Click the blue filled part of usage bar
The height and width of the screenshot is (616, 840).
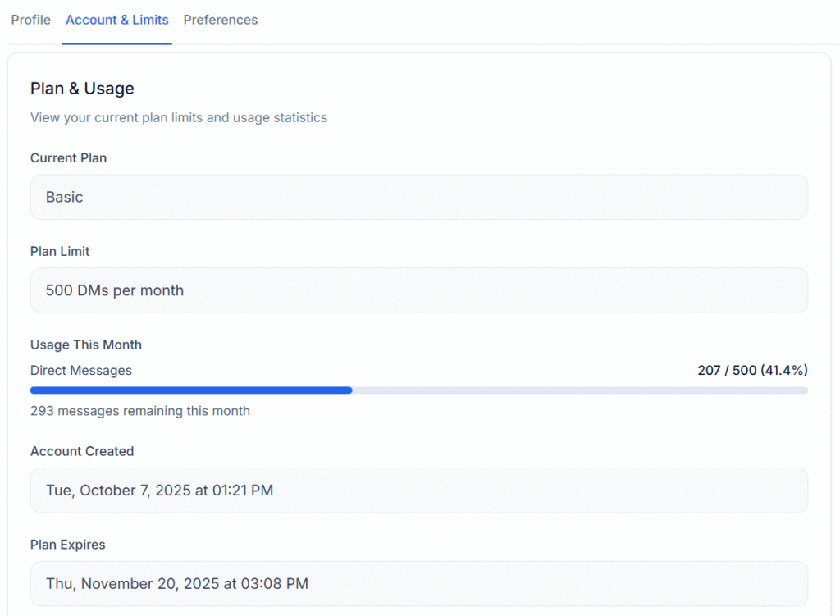click(190, 390)
